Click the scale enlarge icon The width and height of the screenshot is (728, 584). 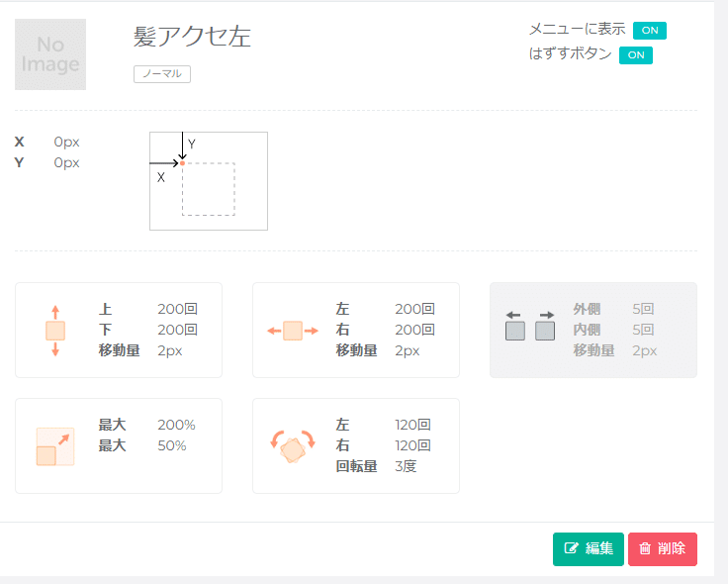55,446
